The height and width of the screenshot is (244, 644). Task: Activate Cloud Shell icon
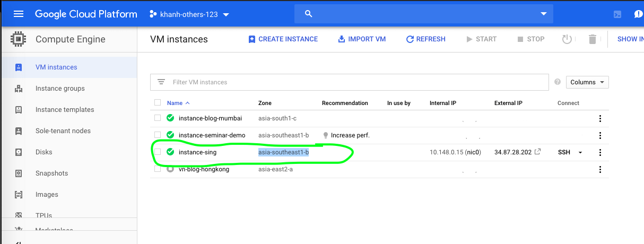tap(617, 14)
